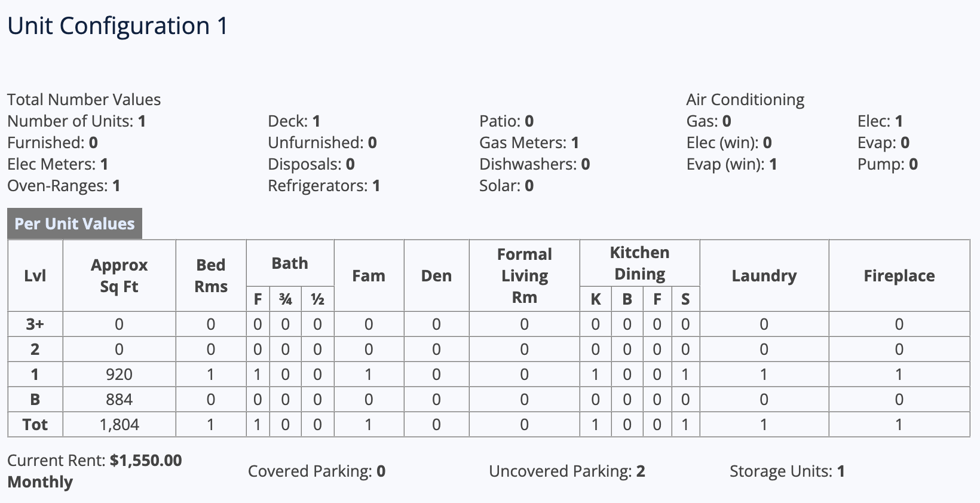The height and width of the screenshot is (503, 980).
Task: Click the Tot row label
Action: [x=35, y=425]
